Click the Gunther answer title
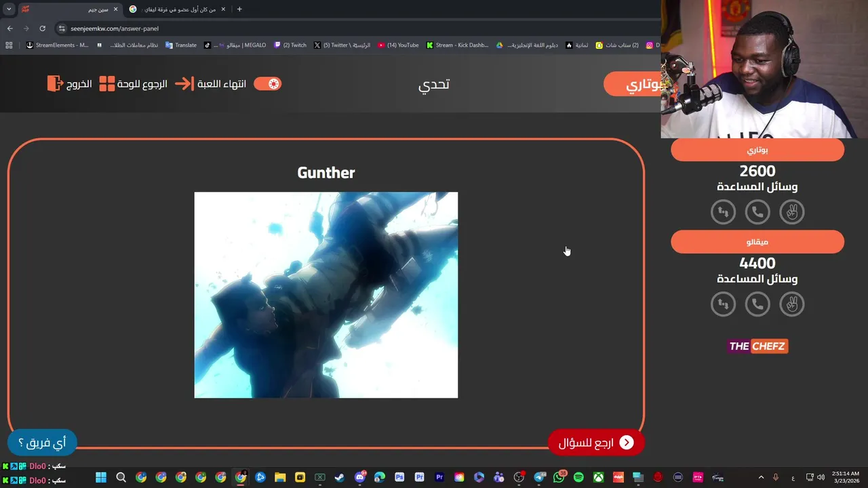The image size is (868, 488). point(326,173)
